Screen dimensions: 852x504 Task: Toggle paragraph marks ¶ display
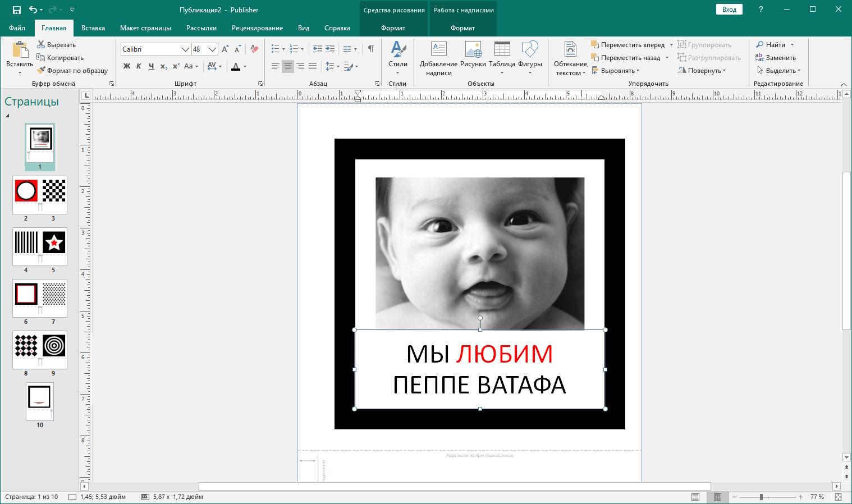point(370,49)
